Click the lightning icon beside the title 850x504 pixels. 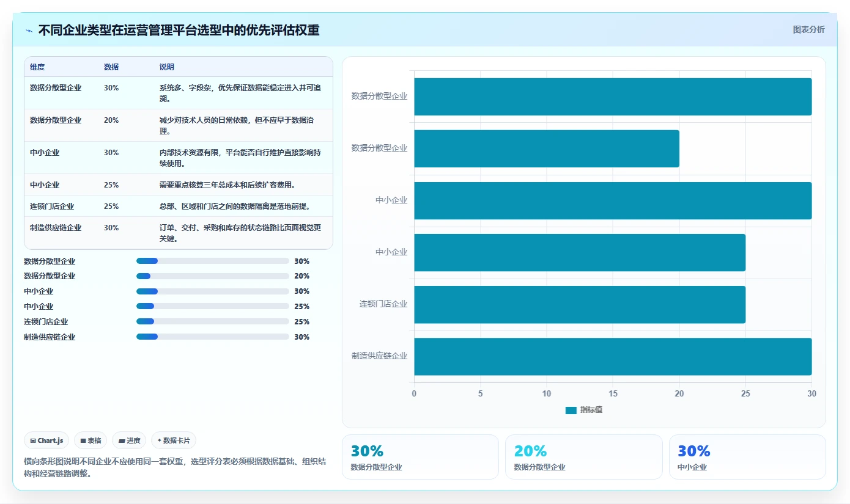(29, 30)
